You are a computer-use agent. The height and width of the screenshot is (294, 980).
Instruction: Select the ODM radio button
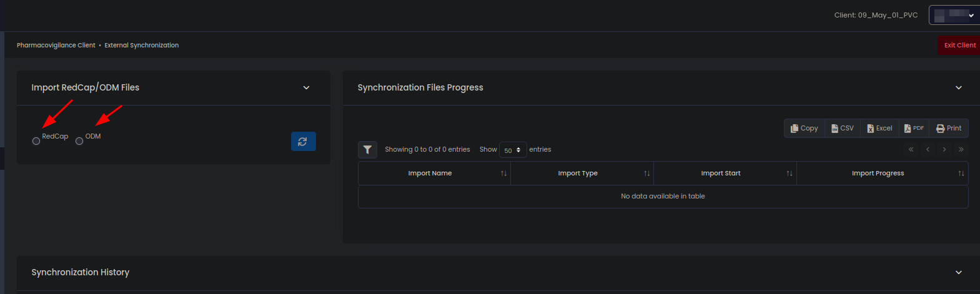pyautogui.click(x=79, y=141)
